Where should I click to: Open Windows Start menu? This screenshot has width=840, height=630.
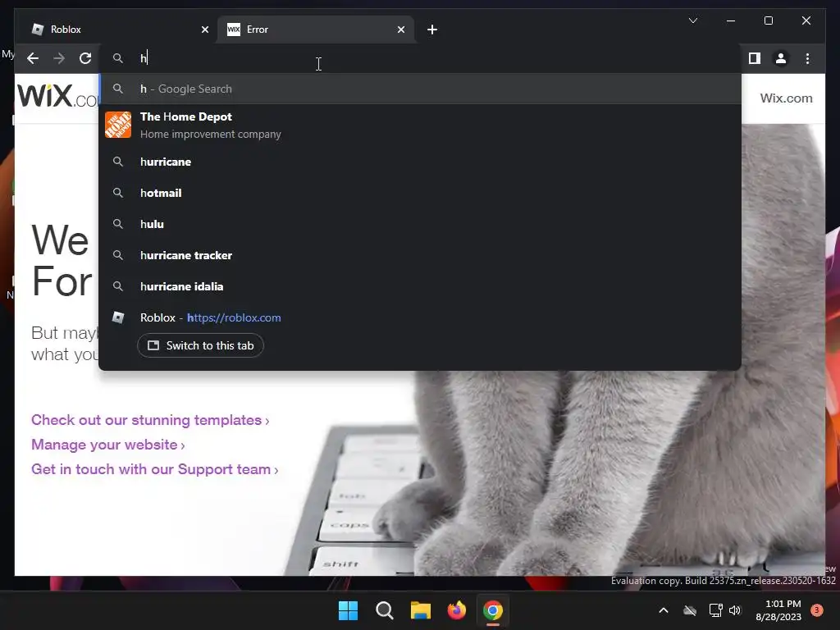coord(348,610)
